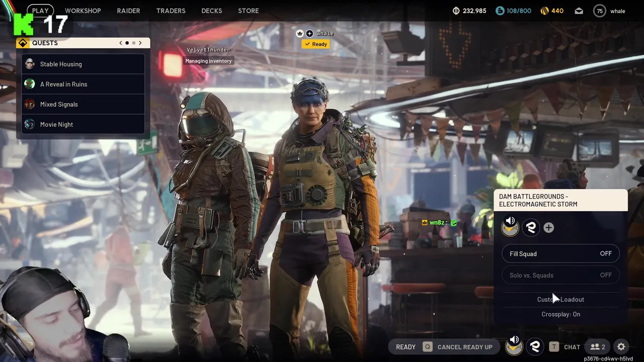Select the second quests page dot
The height and width of the screenshot is (362, 644).
(133, 43)
